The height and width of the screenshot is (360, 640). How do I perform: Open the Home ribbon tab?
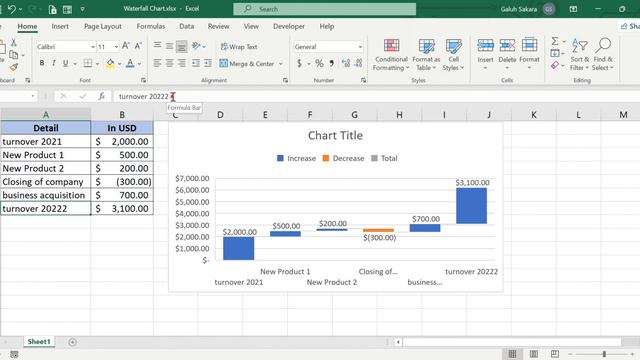click(27, 26)
